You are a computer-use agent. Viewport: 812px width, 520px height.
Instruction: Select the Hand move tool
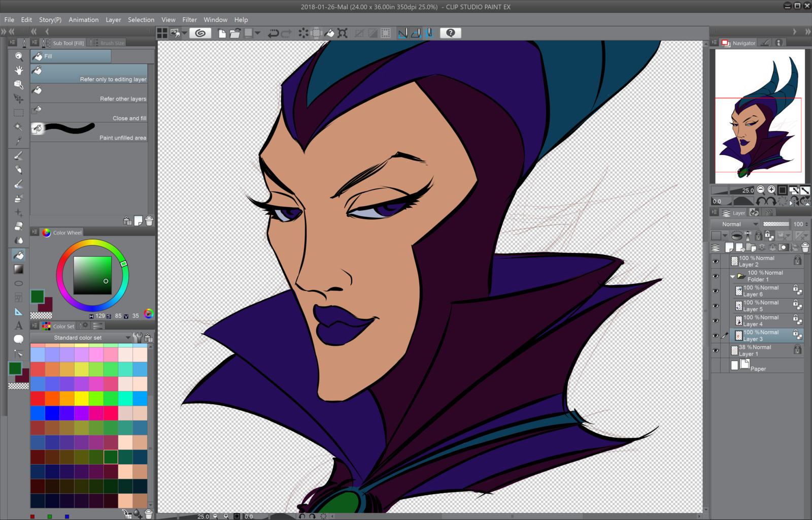tap(19, 70)
